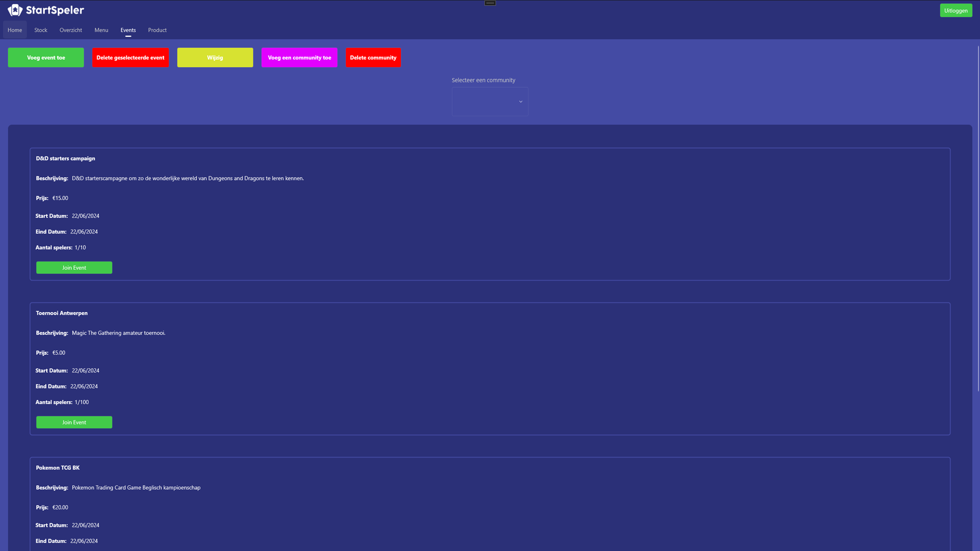980x551 pixels.
Task: Select the Toernooi Antwerpen event card
Action: pyautogui.click(x=490, y=368)
